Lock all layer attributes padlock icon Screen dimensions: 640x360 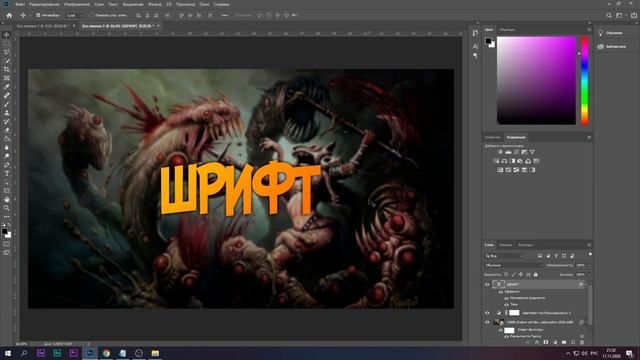coord(536,275)
